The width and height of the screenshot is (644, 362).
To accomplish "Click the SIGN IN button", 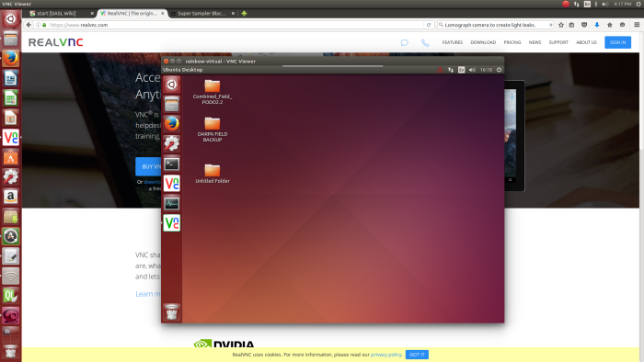I will pyautogui.click(x=617, y=42).
